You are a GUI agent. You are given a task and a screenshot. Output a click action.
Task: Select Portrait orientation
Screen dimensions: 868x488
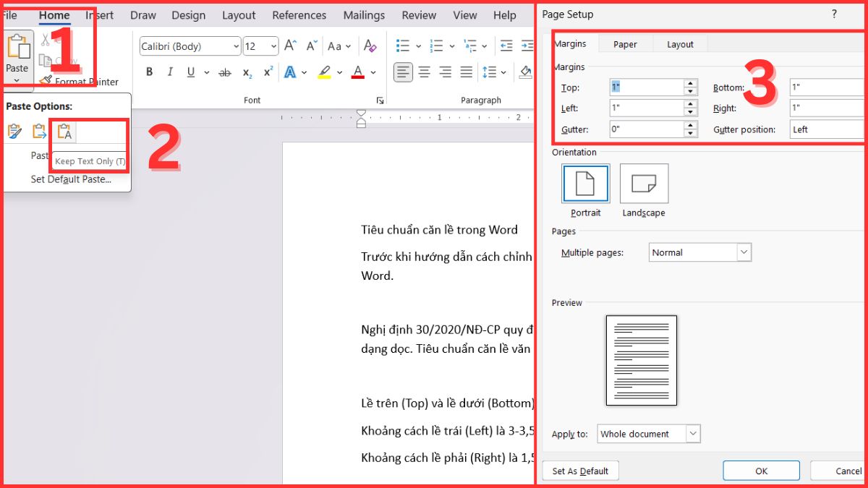[x=585, y=184]
